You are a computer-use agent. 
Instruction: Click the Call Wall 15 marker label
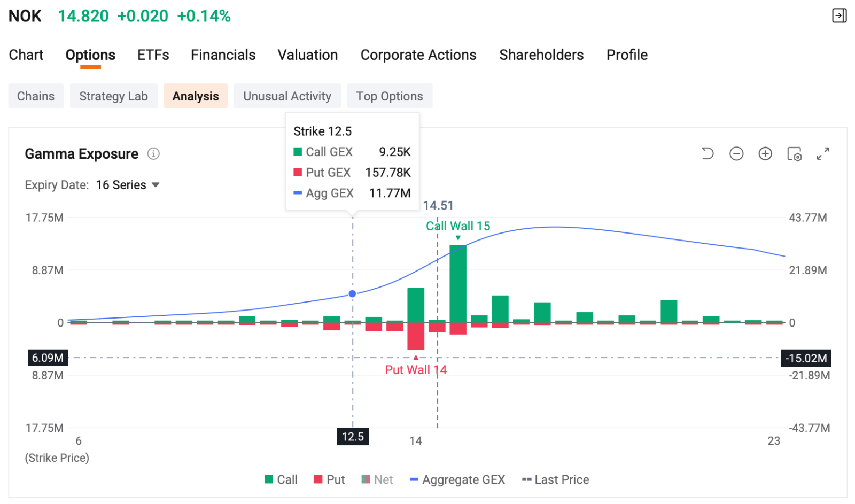pos(458,226)
